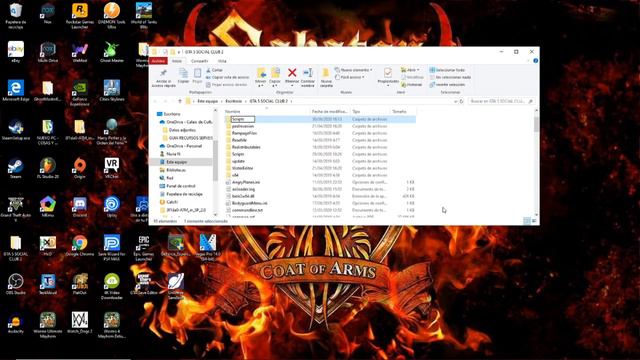
Task: Select the x64 folder row
Action: (320, 175)
